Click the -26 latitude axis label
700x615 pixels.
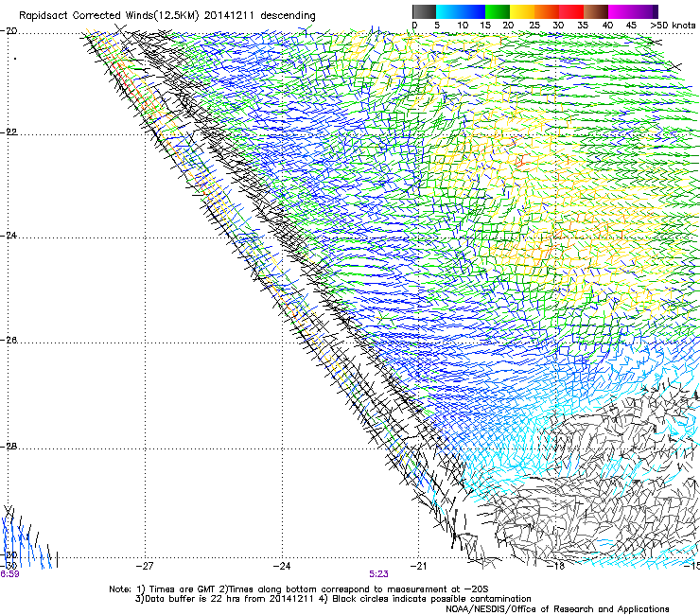point(9,341)
